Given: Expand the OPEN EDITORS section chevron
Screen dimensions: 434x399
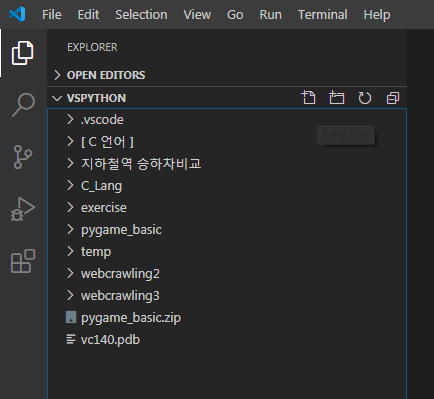Looking at the screenshot, I should point(57,75).
